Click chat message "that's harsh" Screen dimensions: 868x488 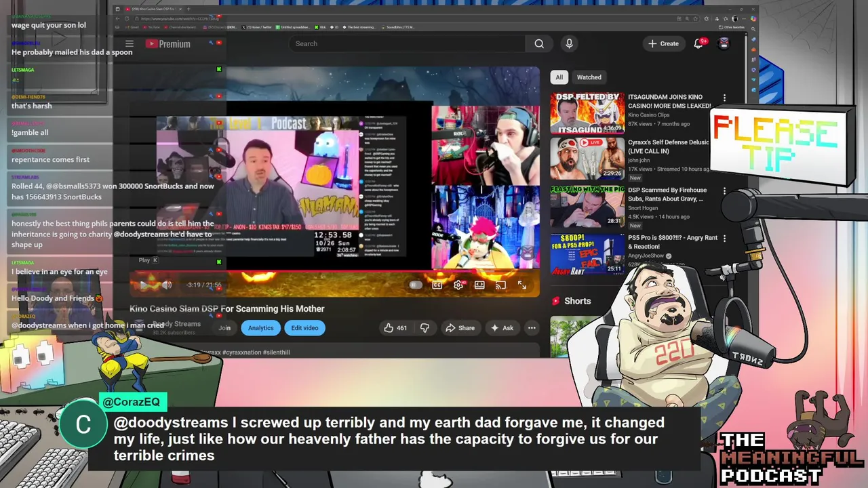[x=32, y=106]
